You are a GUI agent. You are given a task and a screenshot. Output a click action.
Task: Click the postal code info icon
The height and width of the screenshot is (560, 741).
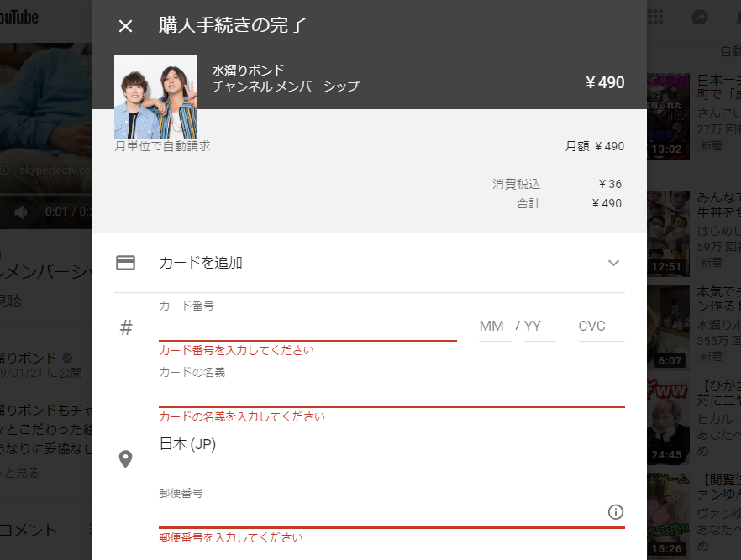[615, 512]
